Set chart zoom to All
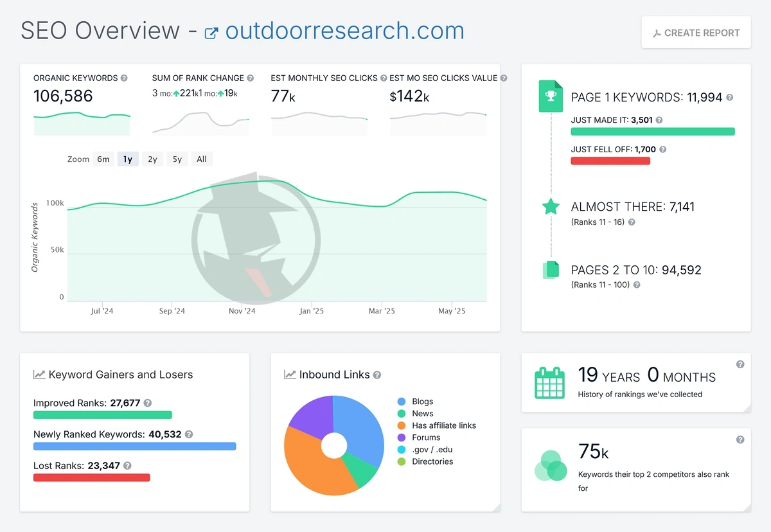The width and height of the screenshot is (771, 532). [x=202, y=159]
